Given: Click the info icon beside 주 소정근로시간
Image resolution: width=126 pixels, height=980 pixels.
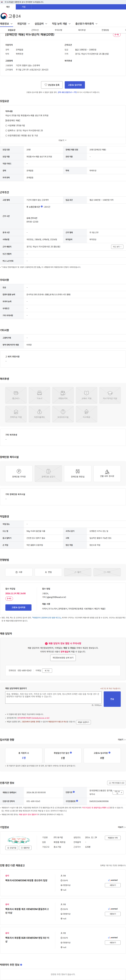Looking at the screenshot, I should coord(42,207).
